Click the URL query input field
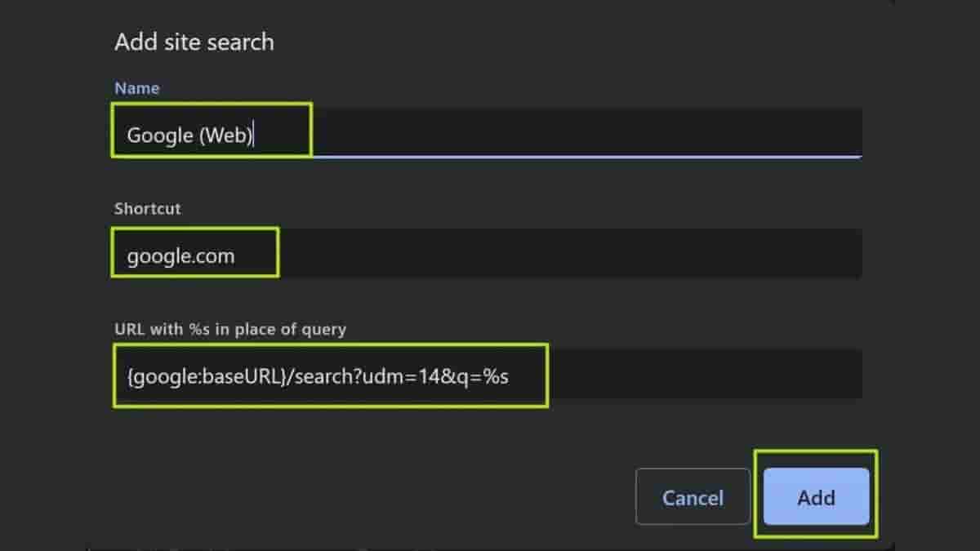The height and width of the screenshot is (551, 980). point(486,375)
